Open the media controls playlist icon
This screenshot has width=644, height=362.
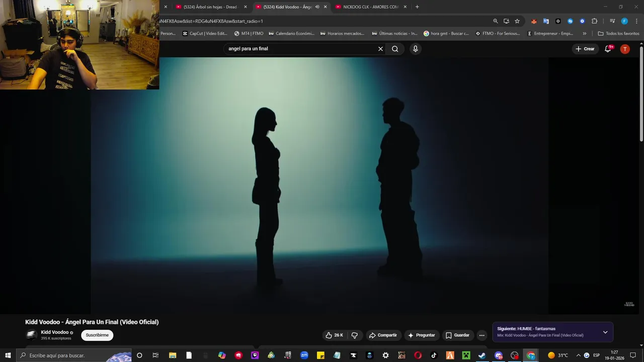pos(612,21)
